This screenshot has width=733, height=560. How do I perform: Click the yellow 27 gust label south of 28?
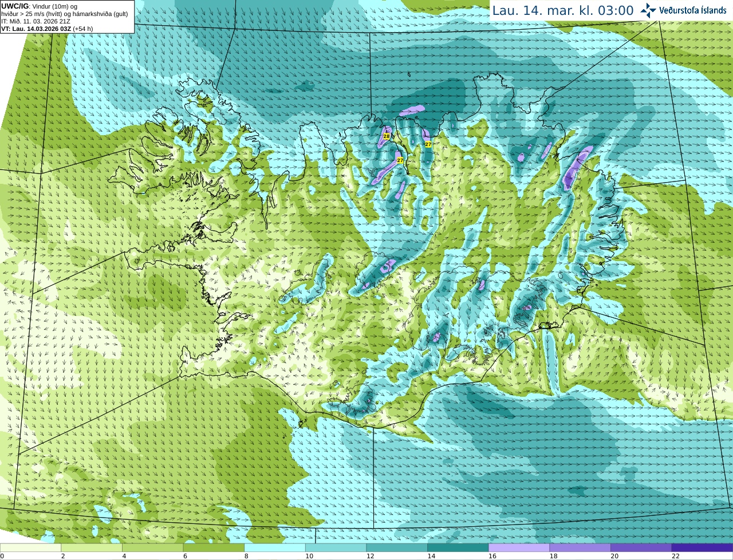[400, 161]
